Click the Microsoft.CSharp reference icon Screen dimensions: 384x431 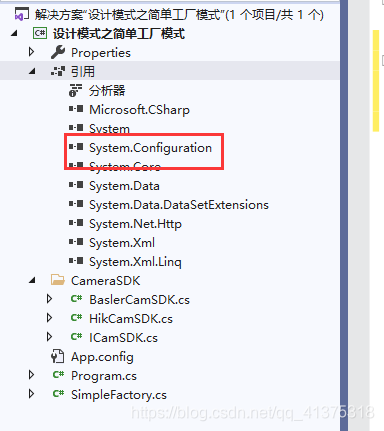(76, 109)
